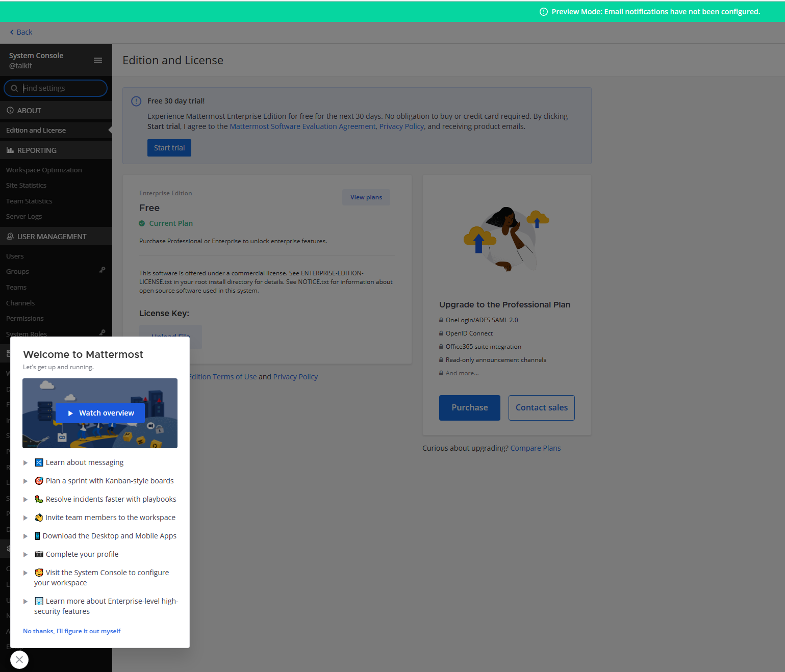Screen dimensions: 785x672
Task: Expand Learn about messaging
Action: pyautogui.click(x=26, y=462)
